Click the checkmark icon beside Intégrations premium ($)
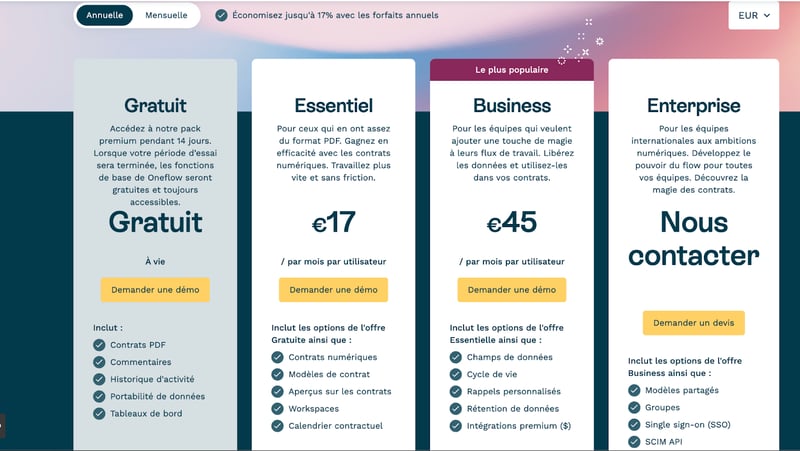The width and height of the screenshot is (800, 451). tap(456, 425)
